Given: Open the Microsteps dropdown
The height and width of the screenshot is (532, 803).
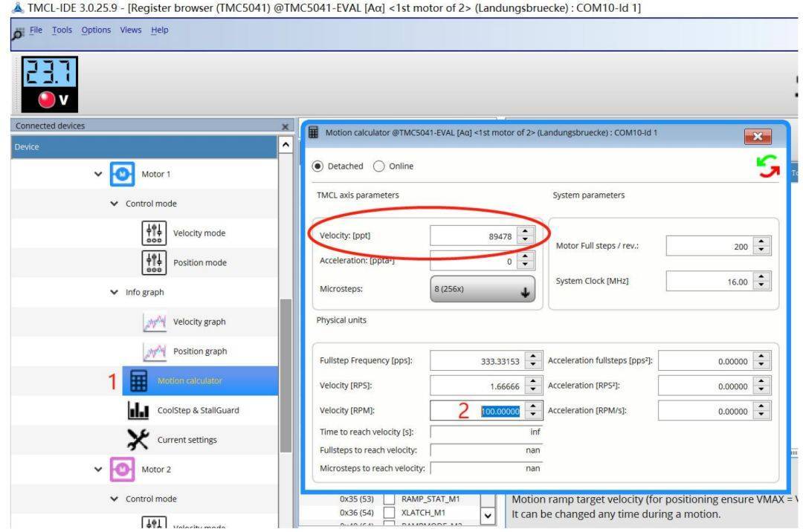Looking at the screenshot, I should click(484, 288).
